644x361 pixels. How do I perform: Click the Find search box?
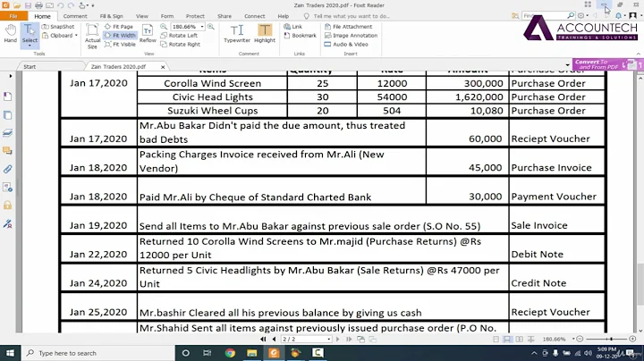coord(546,15)
